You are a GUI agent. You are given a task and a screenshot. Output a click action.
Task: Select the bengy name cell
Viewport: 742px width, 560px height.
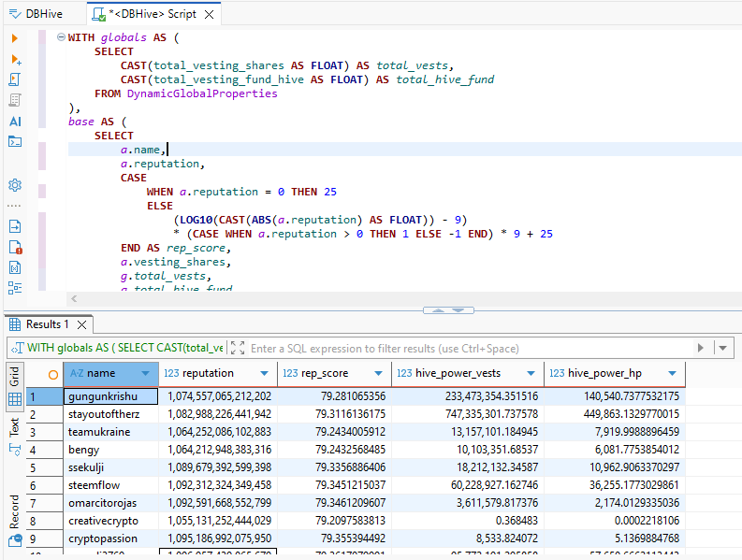pos(110,450)
